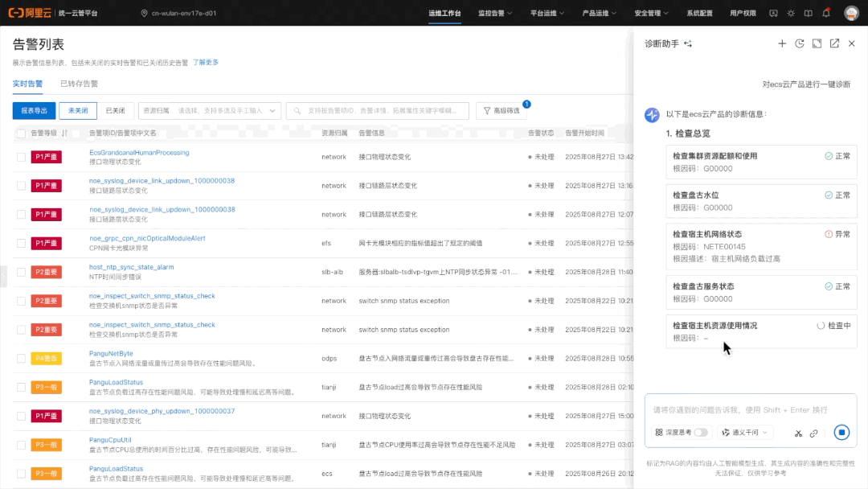This screenshot has width=868, height=489.
Task: Select checkbox for noe_grpc_cpn_nicOpticalModuleAlert row
Action: coord(21,243)
